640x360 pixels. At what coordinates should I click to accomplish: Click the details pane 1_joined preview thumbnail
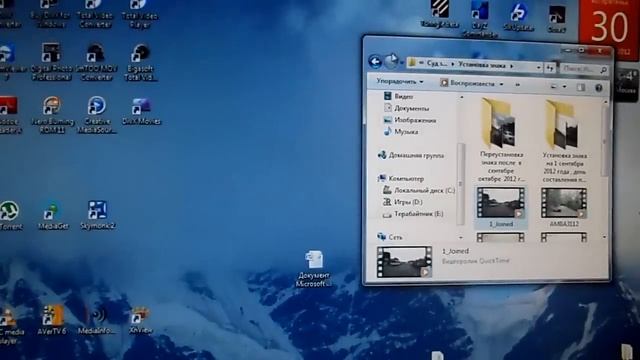pyautogui.click(x=404, y=262)
